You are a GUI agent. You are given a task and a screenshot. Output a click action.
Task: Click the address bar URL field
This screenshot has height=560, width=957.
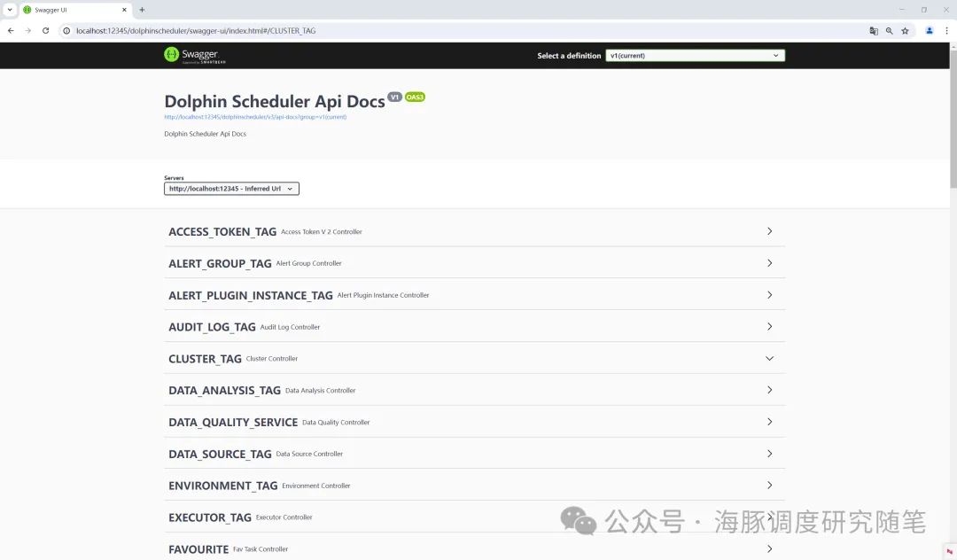click(x=463, y=30)
